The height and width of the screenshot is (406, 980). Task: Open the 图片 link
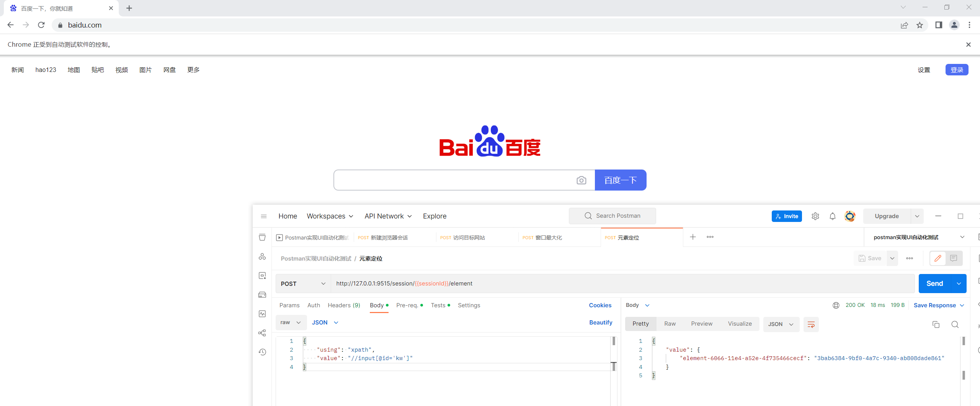click(x=145, y=70)
